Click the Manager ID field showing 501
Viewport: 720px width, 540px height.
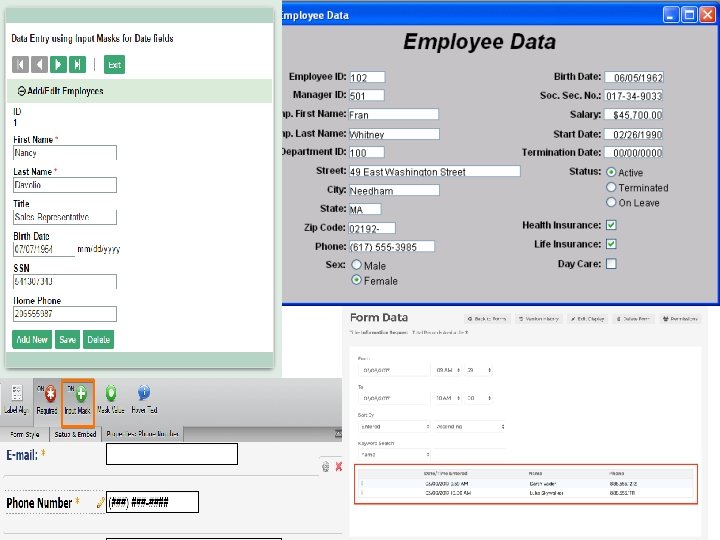click(367, 96)
